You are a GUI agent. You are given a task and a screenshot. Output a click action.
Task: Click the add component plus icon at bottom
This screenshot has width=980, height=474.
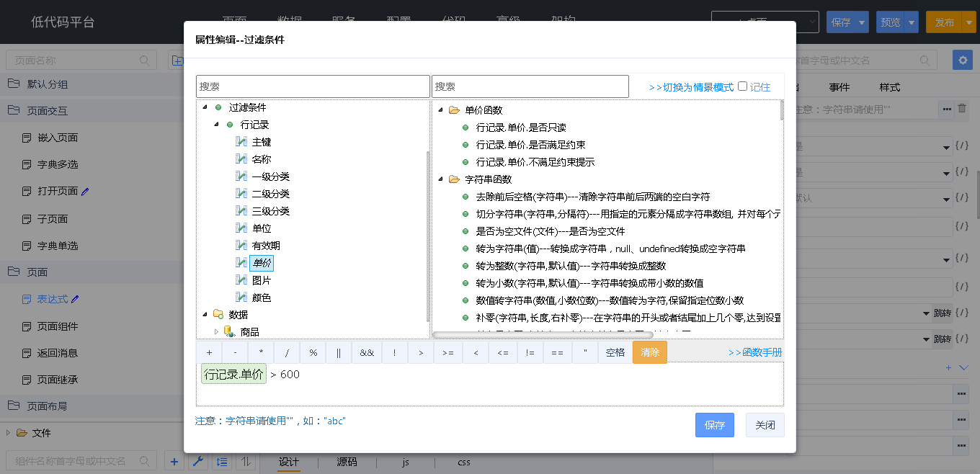[174, 461]
